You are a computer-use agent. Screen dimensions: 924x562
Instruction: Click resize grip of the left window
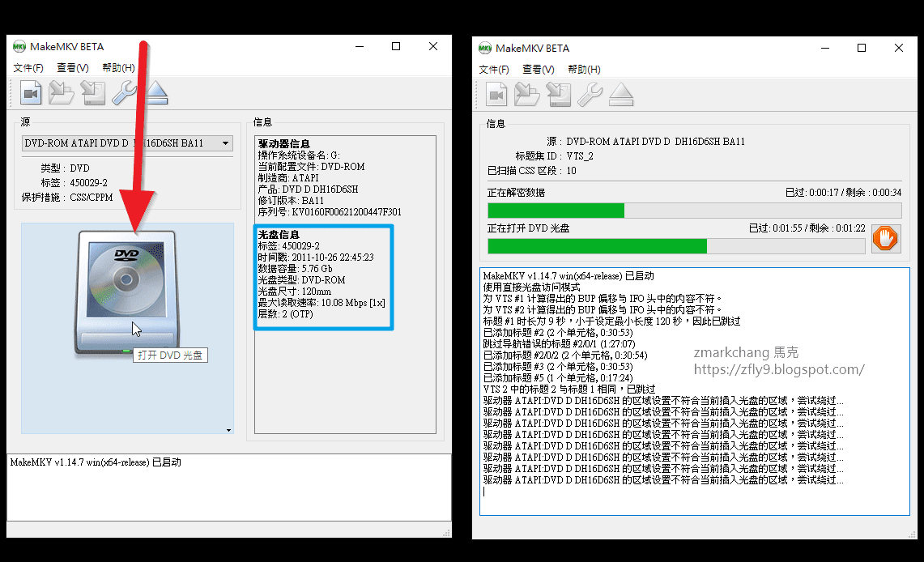[447, 533]
